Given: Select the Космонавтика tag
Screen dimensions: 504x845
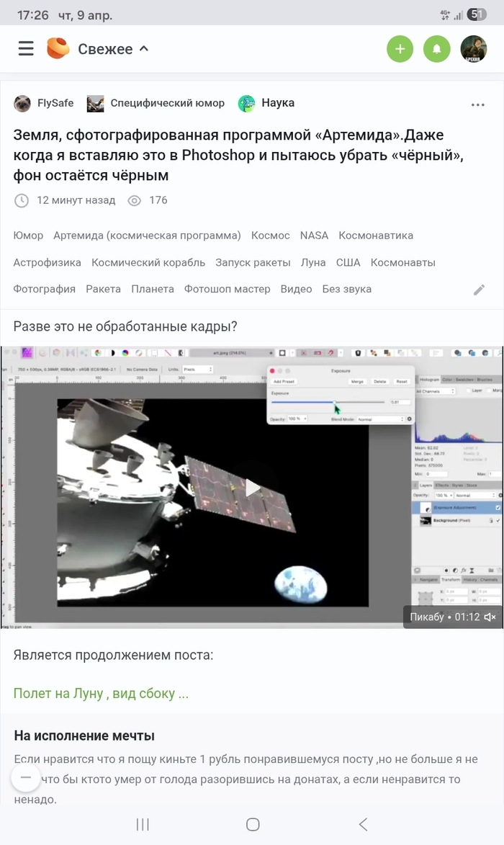Looking at the screenshot, I should 376,236.
